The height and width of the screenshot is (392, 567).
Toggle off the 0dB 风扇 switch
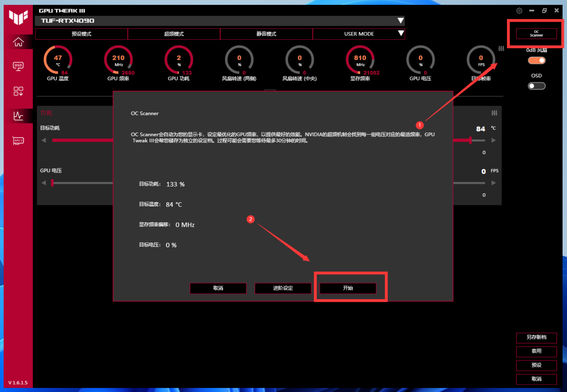(537, 60)
